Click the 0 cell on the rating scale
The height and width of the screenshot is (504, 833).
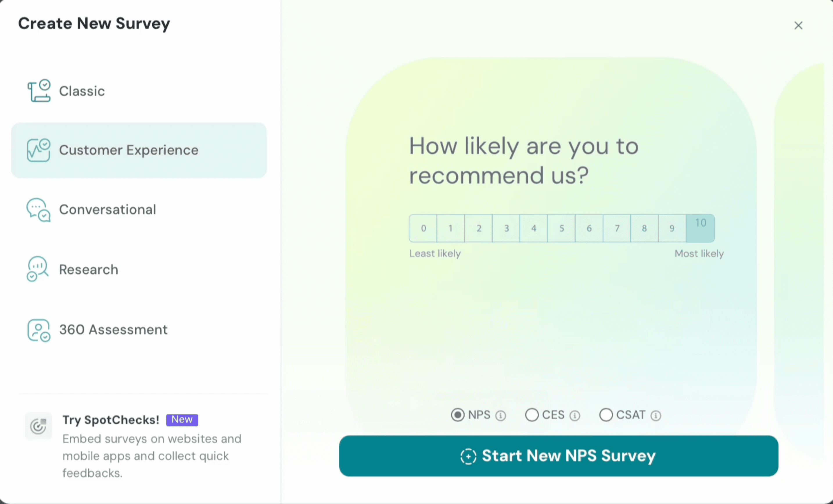pos(423,228)
